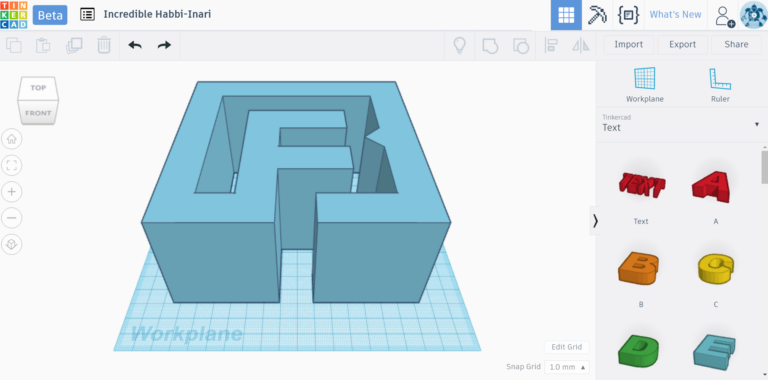
Task: Open the Tinkercad Text shapes category dropdown
Action: tap(681, 124)
